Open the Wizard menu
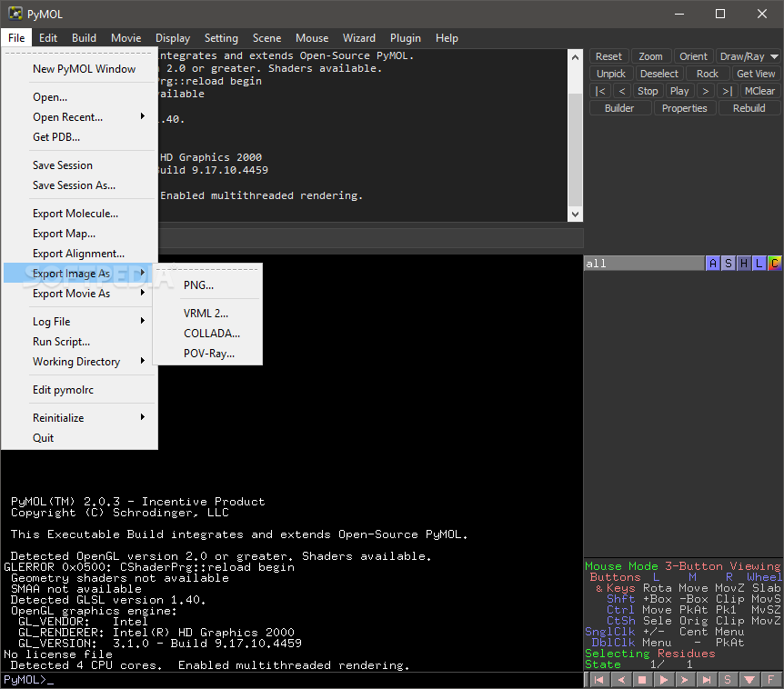Screen dimensions: 784x689 358,38
